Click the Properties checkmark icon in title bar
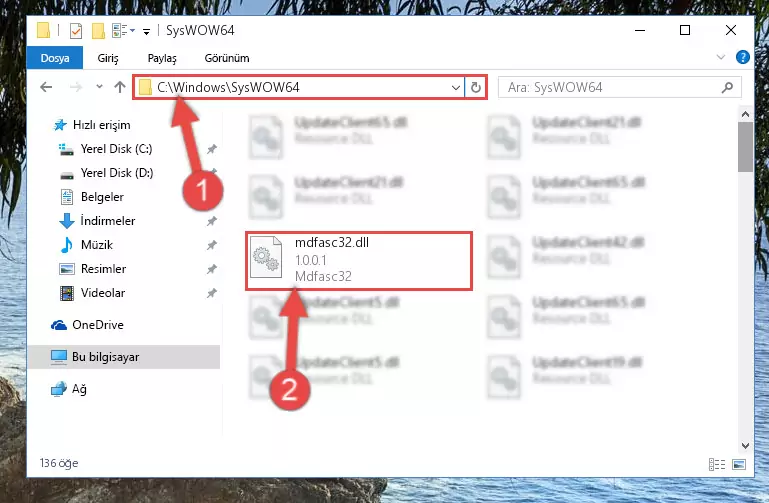The height and width of the screenshot is (503, 769). (76, 30)
